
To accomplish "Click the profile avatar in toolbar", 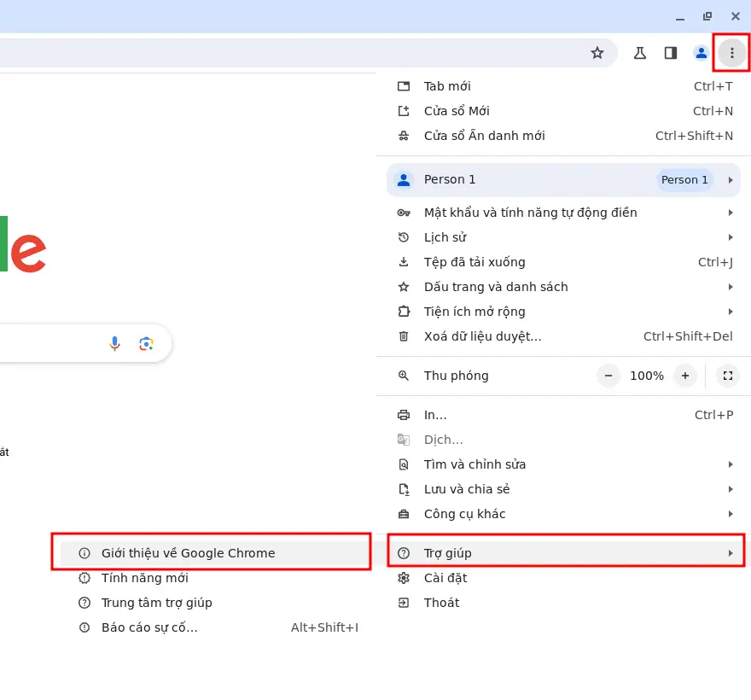I will (702, 53).
